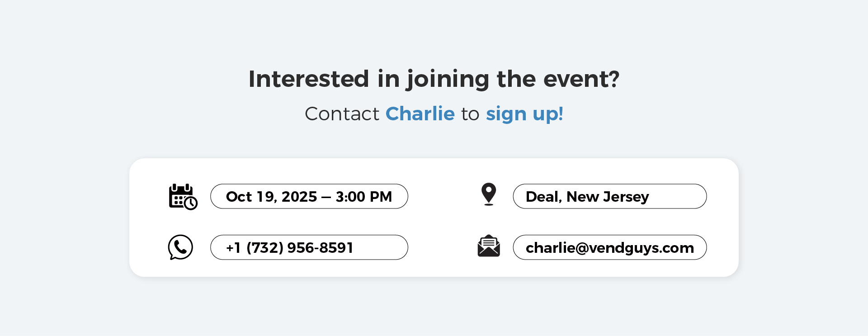
Task: Click the word "Contact" in the subheading
Action: (x=342, y=114)
